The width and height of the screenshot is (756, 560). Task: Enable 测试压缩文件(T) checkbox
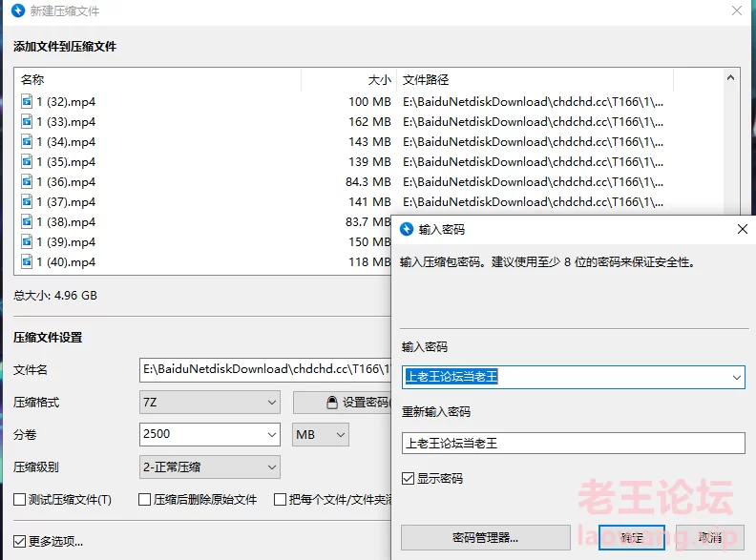19,500
